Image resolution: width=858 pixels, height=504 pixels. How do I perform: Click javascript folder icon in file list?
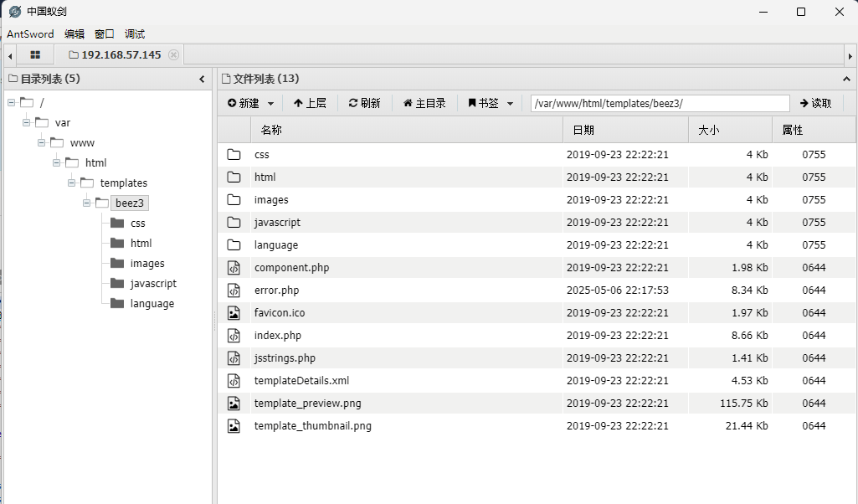[x=234, y=222]
